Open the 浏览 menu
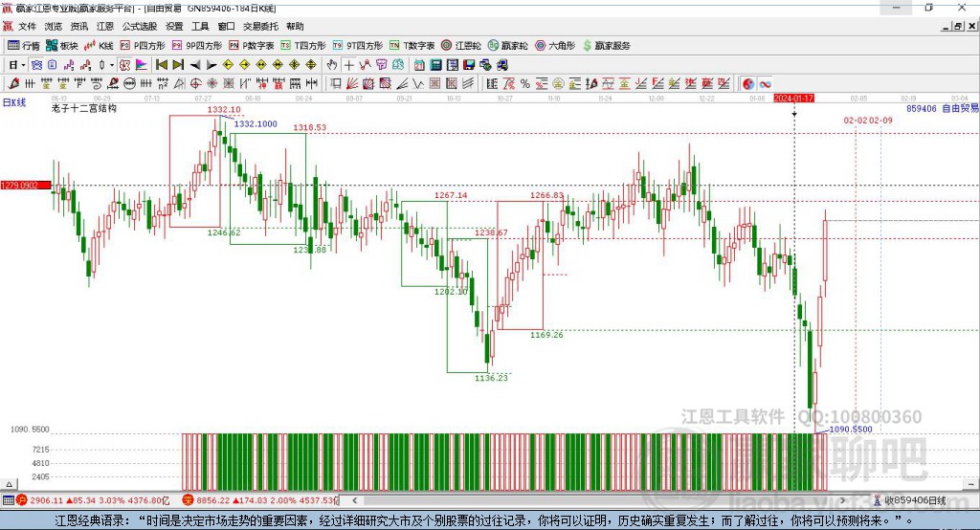980x530 pixels. [54, 26]
